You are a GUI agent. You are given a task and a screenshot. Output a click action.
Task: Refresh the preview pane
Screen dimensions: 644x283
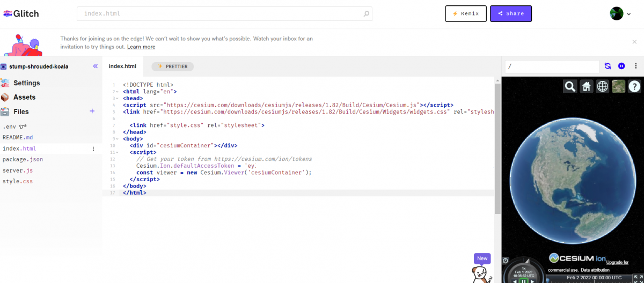click(608, 66)
